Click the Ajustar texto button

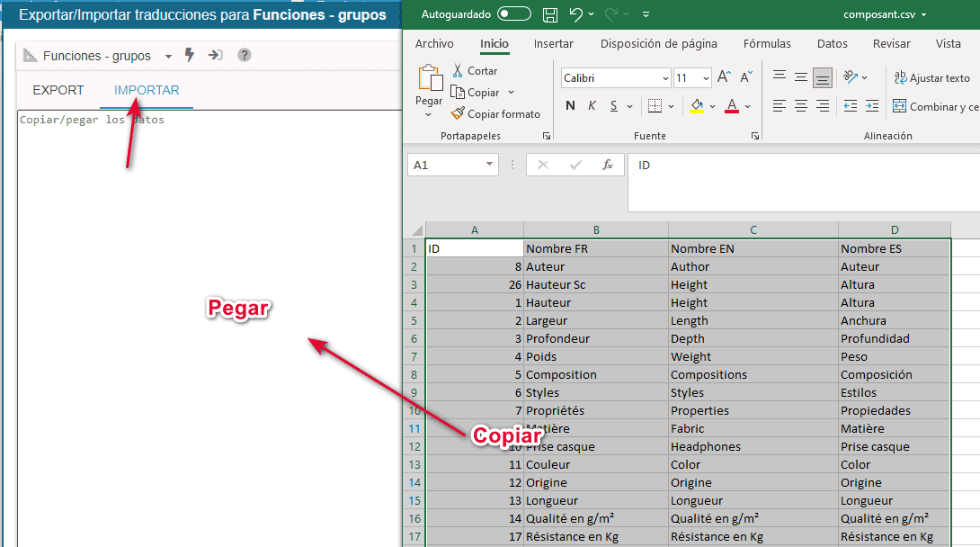coord(931,78)
